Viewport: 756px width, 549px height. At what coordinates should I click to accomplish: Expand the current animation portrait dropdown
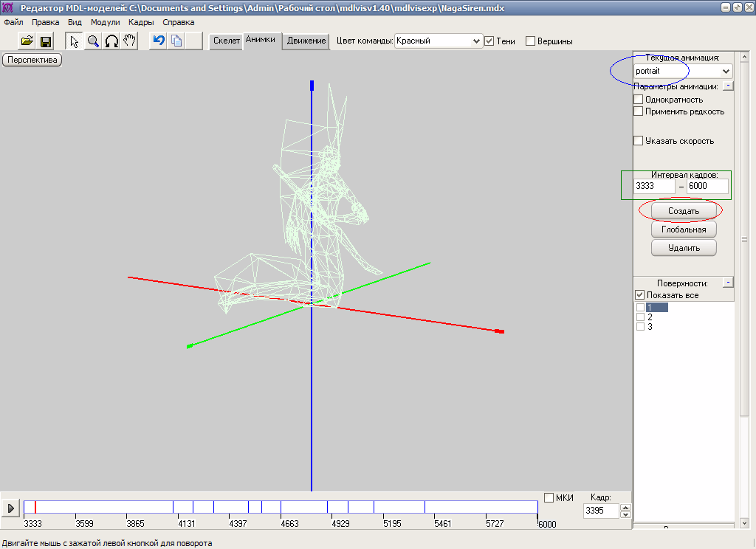pos(726,72)
